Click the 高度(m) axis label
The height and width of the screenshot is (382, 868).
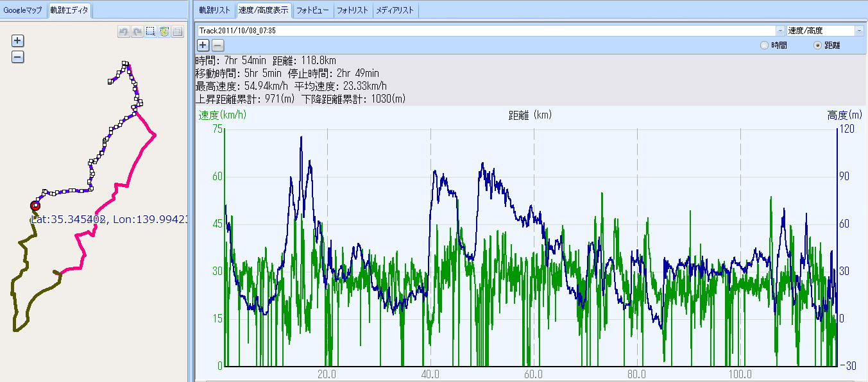pyautogui.click(x=845, y=115)
